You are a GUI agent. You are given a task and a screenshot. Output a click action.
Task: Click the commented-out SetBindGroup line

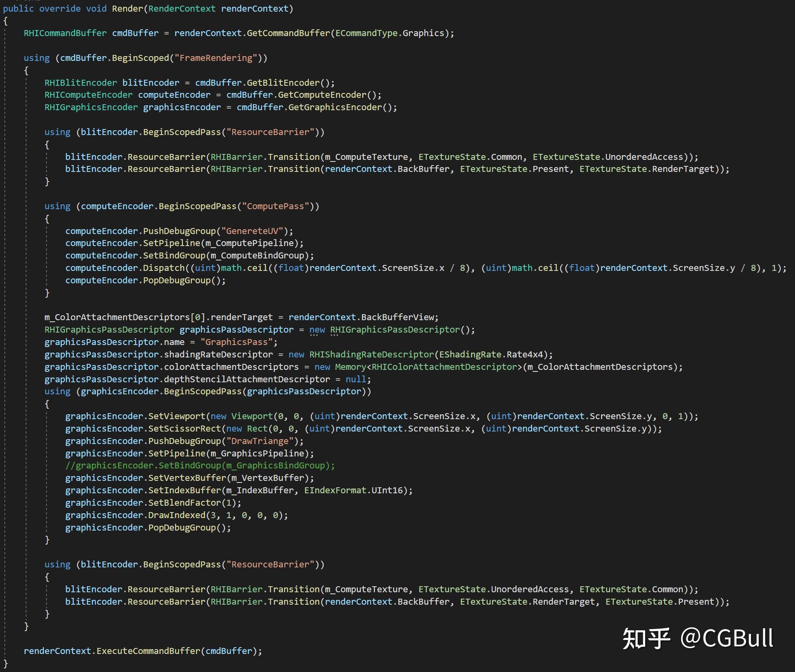tap(200, 465)
